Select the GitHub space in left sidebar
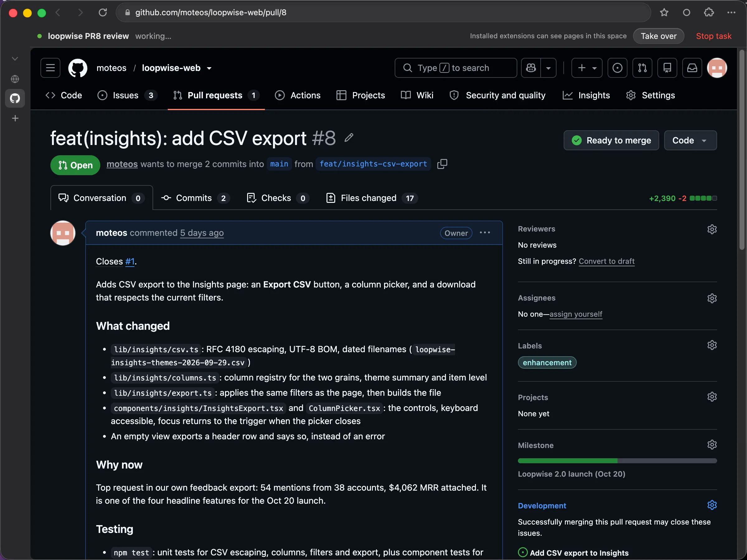The height and width of the screenshot is (560, 747). click(x=15, y=98)
